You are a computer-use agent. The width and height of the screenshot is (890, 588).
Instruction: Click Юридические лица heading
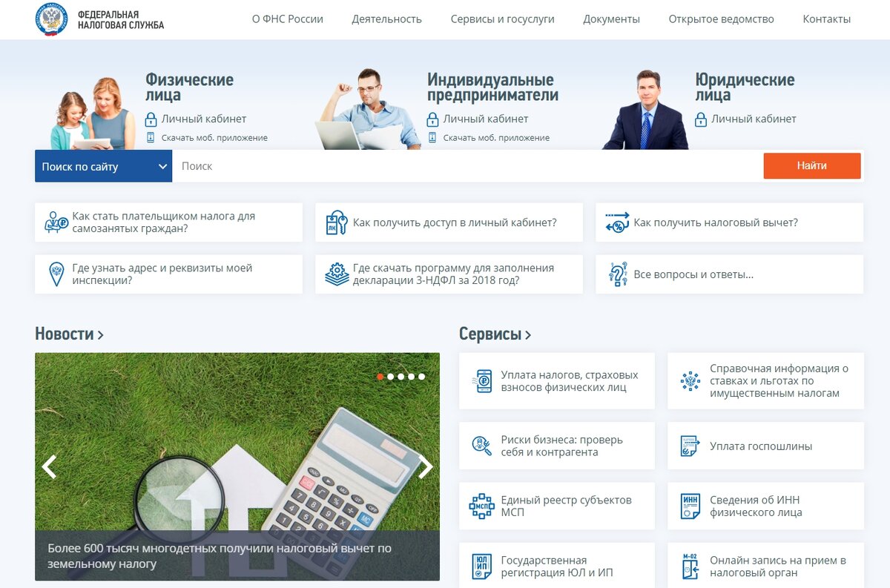[x=745, y=87]
